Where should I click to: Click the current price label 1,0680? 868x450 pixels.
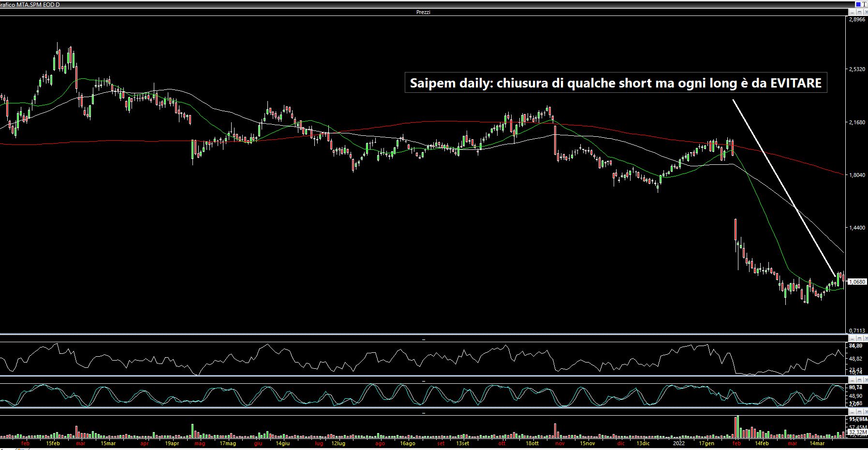[856, 281]
